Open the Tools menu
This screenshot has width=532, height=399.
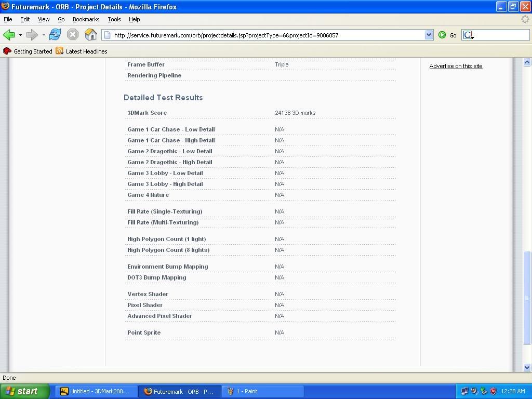[x=114, y=19]
